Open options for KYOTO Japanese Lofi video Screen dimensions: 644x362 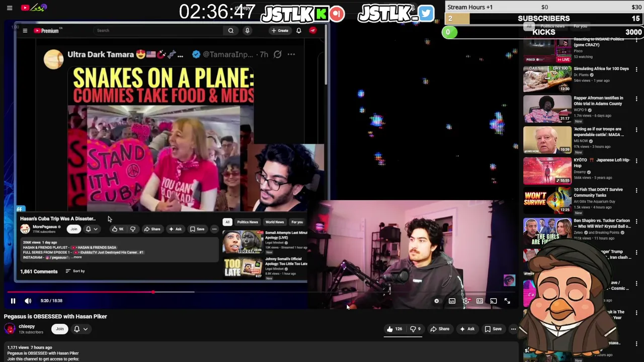636,161
